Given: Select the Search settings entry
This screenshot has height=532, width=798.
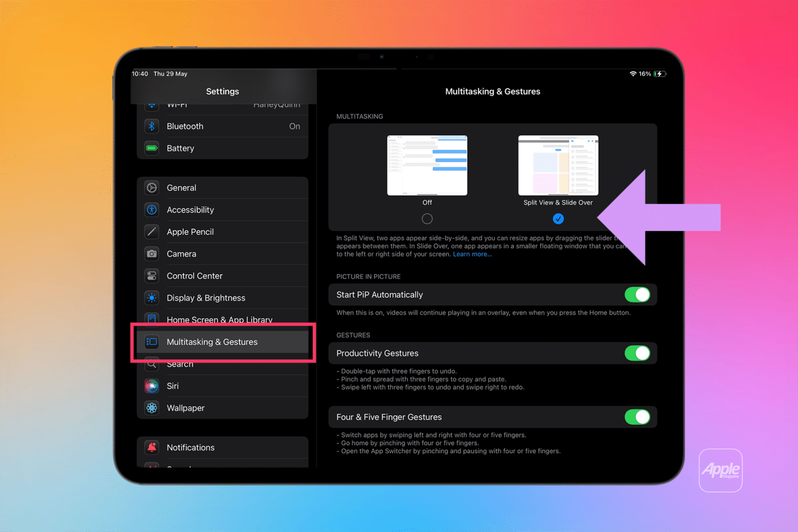Looking at the screenshot, I should (x=180, y=364).
